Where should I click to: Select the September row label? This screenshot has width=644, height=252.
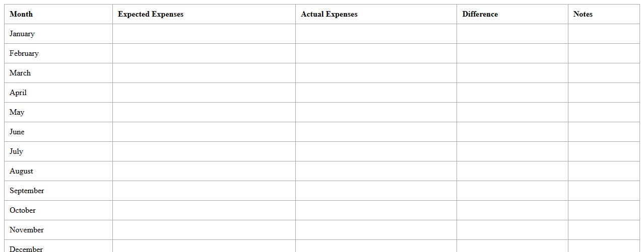click(27, 191)
